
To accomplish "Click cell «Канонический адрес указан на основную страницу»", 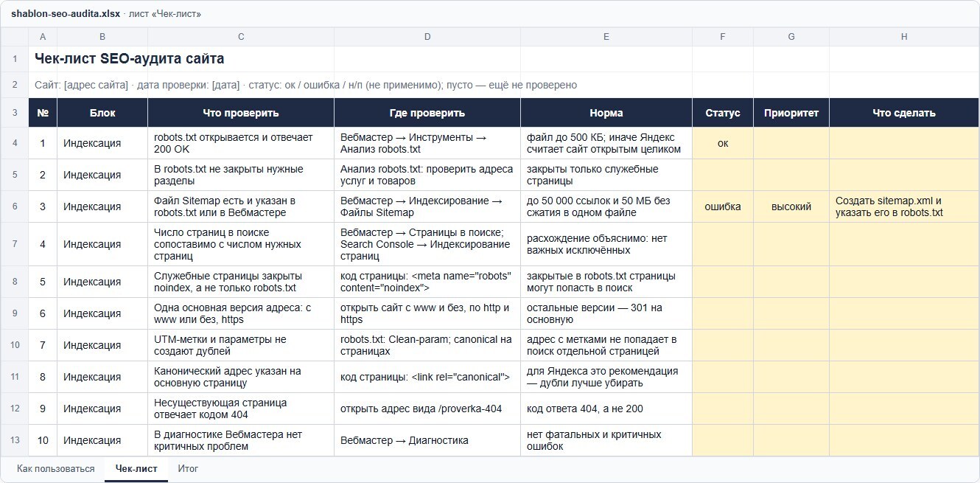I will point(241,377).
